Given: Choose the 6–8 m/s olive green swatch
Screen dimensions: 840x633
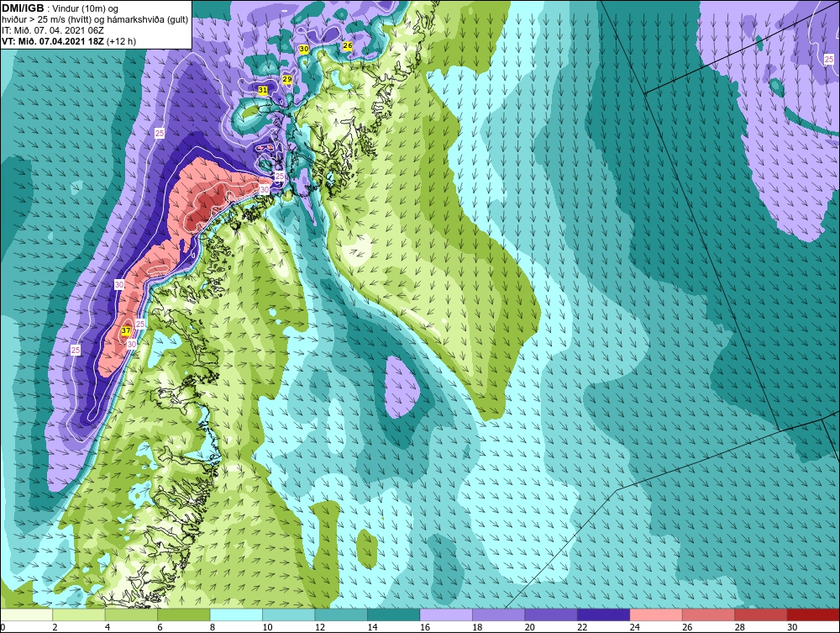Looking at the screenshot, I should (x=184, y=615).
